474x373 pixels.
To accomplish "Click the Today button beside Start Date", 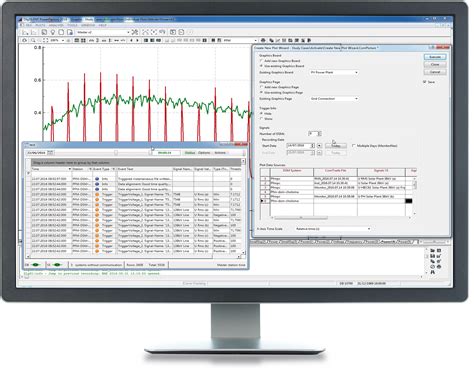I will (336, 146).
